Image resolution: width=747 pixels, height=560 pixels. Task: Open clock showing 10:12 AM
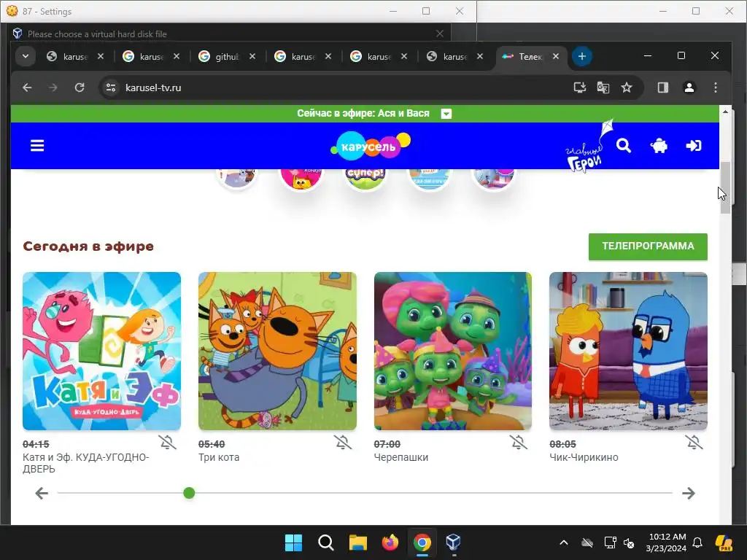click(x=666, y=542)
